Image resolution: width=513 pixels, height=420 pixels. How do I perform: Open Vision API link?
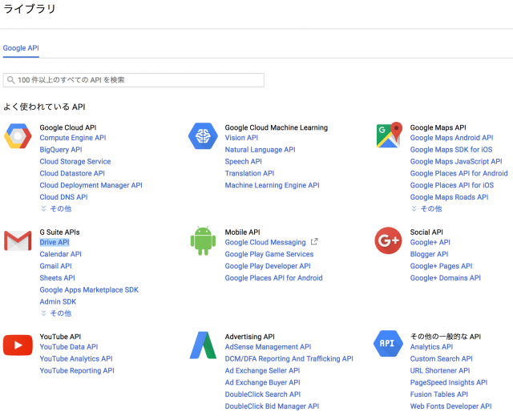[241, 138]
